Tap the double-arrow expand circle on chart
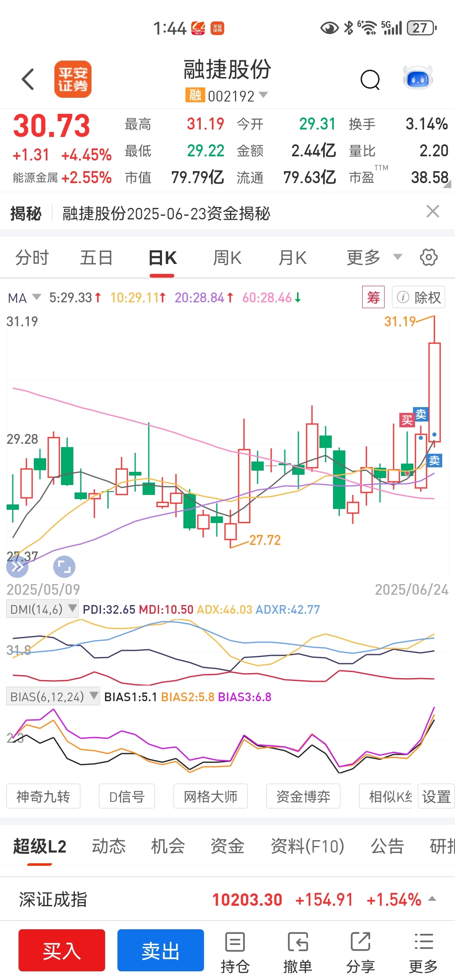455x980 pixels. tap(17, 567)
